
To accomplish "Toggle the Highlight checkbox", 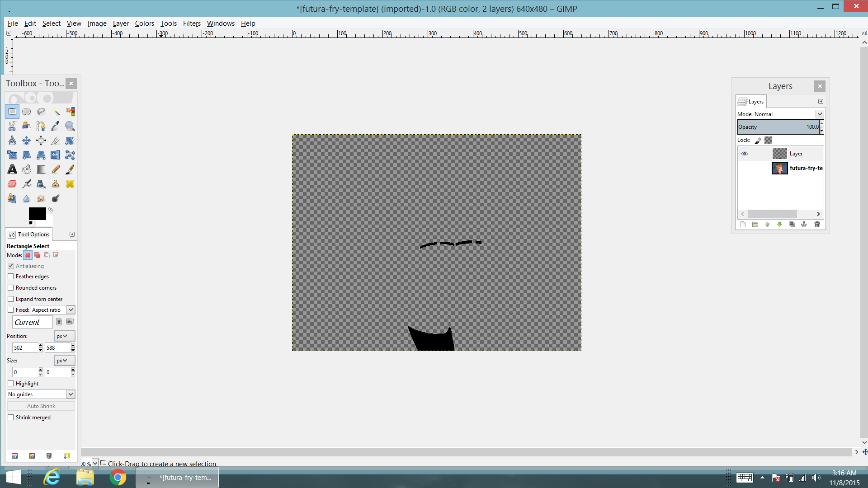I will (x=11, y=384).
